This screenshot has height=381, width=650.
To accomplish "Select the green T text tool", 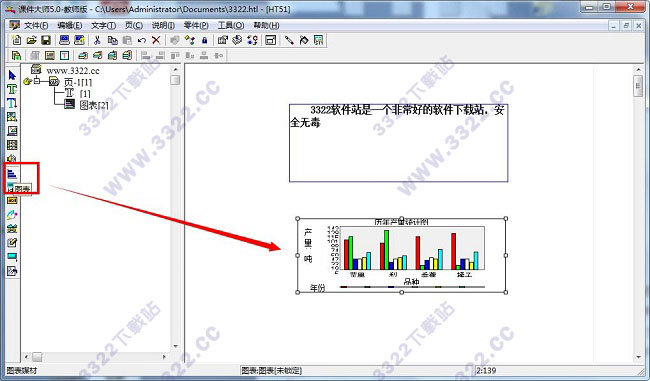I will (12, 89).
